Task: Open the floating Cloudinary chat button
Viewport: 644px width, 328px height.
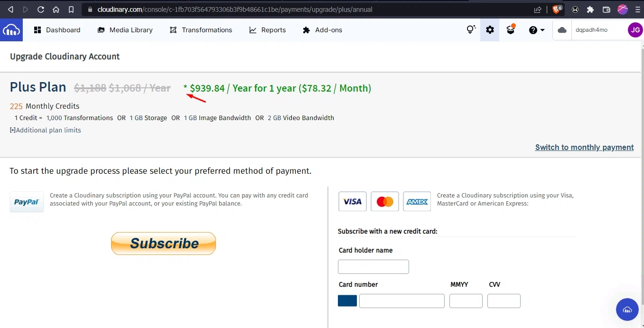Action: pos(627,310)
